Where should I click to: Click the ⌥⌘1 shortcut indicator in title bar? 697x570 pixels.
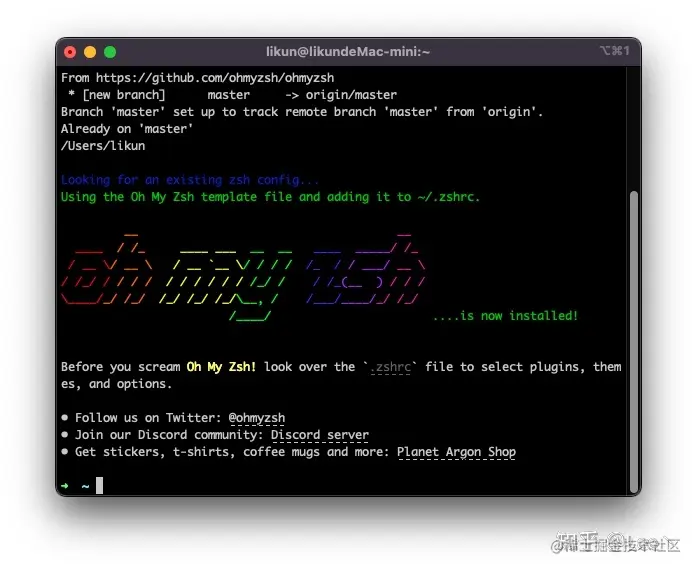[x=615, y=51]
